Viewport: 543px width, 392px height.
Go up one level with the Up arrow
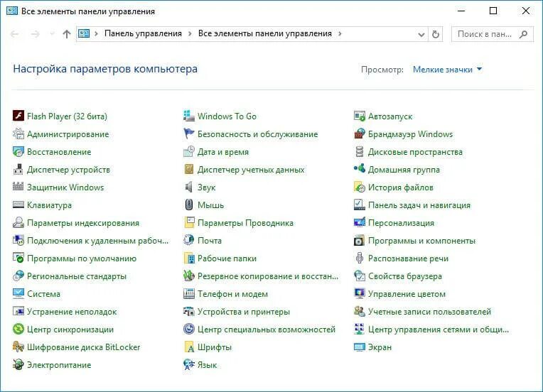(x=67, y=34)
